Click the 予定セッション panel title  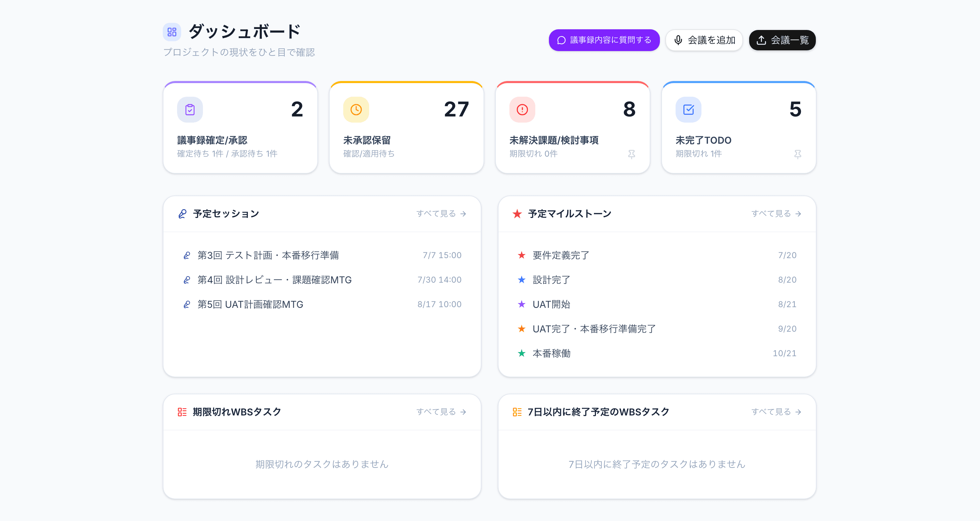coord(226,214)
